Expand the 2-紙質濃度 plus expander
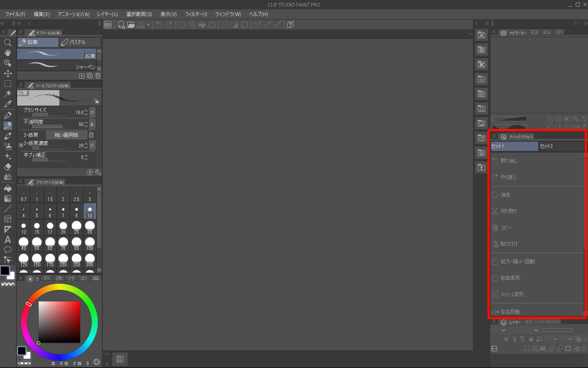 (21, 145)
